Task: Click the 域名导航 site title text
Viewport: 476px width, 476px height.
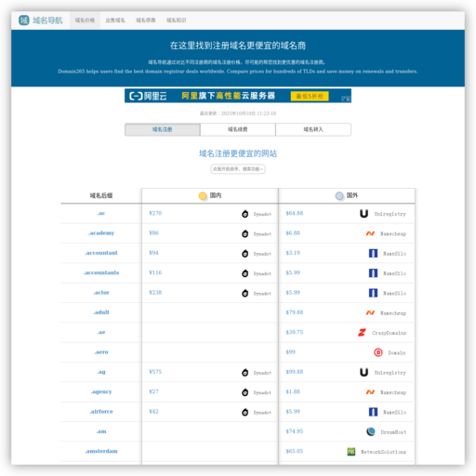Action: pyautogui.click(x=47, y=20)
